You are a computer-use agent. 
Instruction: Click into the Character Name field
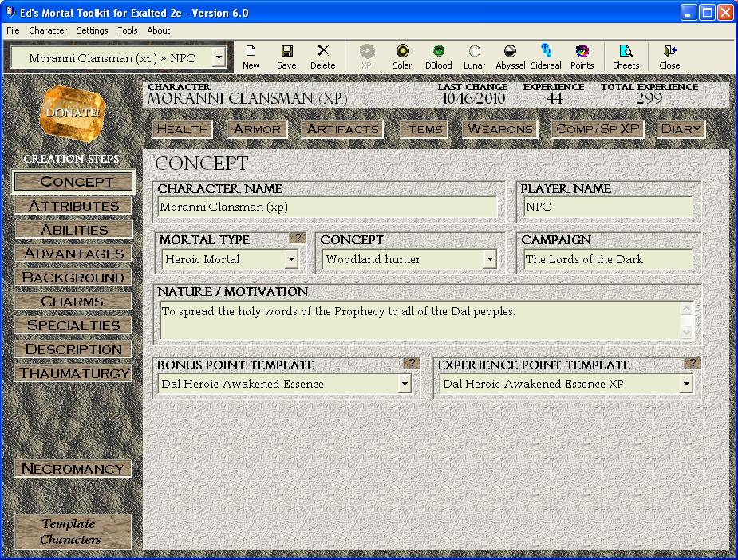tap(328, 207)
